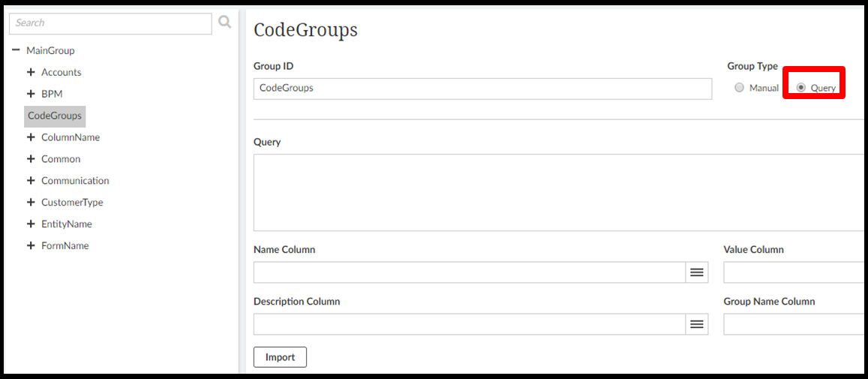Expand the Communication tree node
The width and height of the screenshot is (868, 379).
coord(31,181)
